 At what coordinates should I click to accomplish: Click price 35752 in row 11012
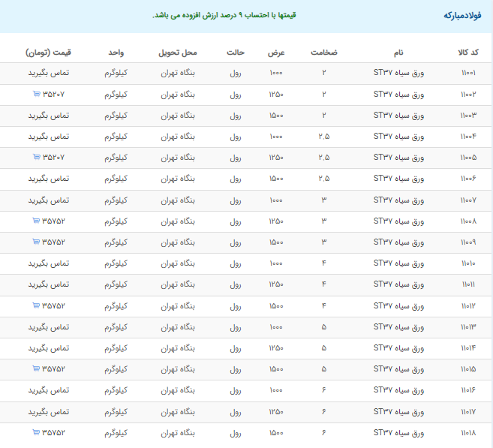tap(54, 306)
